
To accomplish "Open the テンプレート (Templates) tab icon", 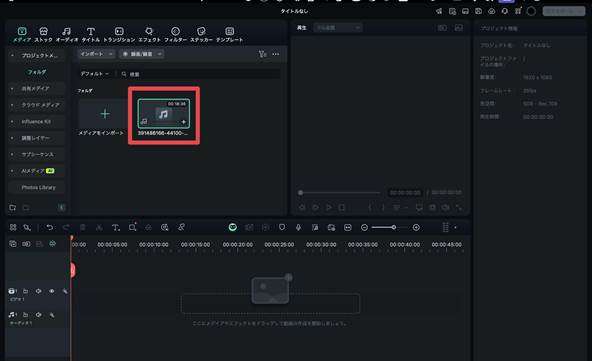I will pyautogui.click(x=230, y=31).
